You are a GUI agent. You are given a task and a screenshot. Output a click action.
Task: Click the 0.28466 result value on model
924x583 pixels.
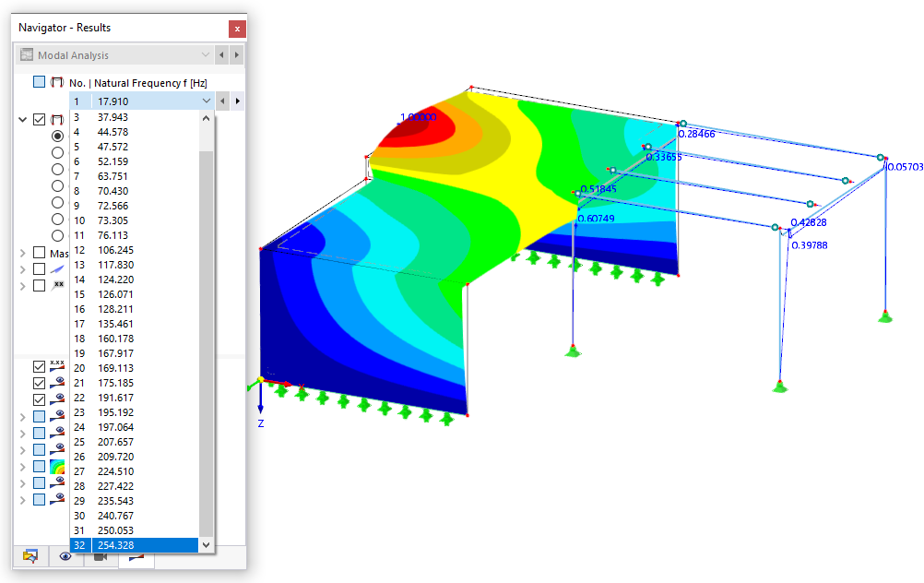coord(696,135)
